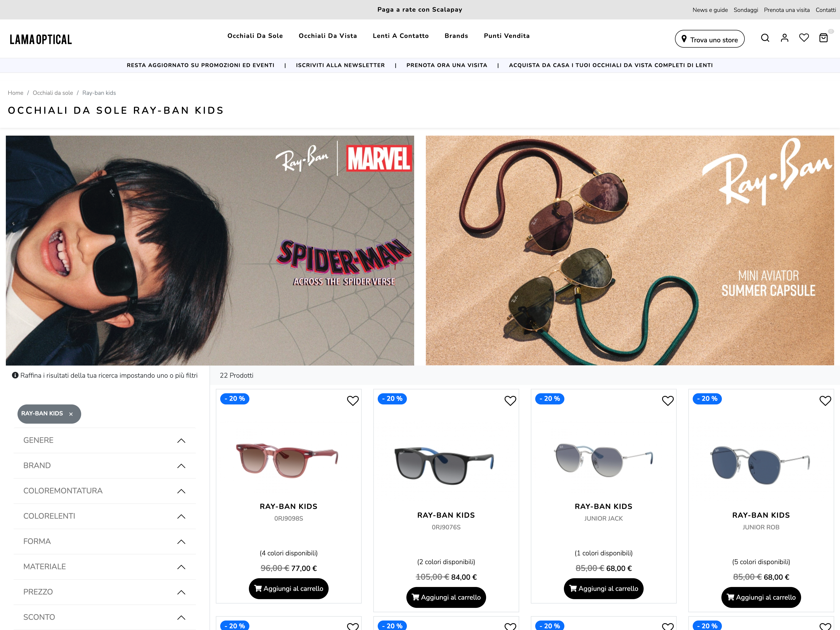Click the (4 colori disponibili) text

point(289,553)
